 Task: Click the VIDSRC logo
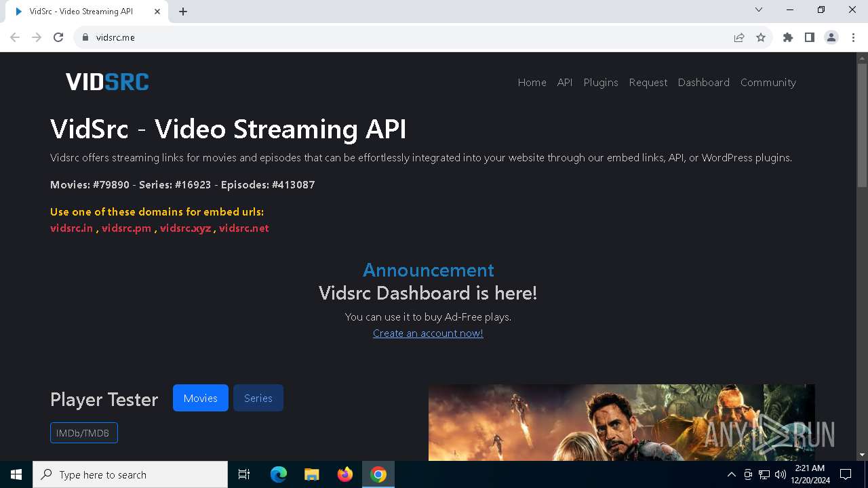pyautogui.click(x=107, y=82)
